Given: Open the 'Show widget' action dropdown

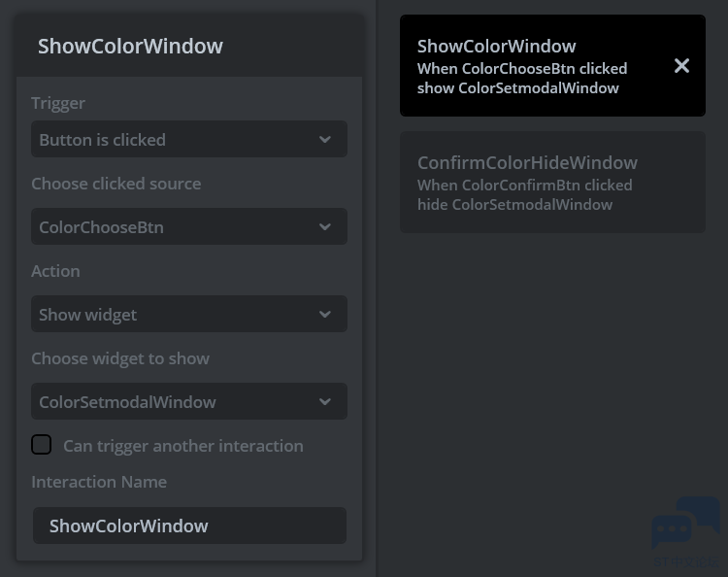Looking at the screenshot, I should point(175,315).
